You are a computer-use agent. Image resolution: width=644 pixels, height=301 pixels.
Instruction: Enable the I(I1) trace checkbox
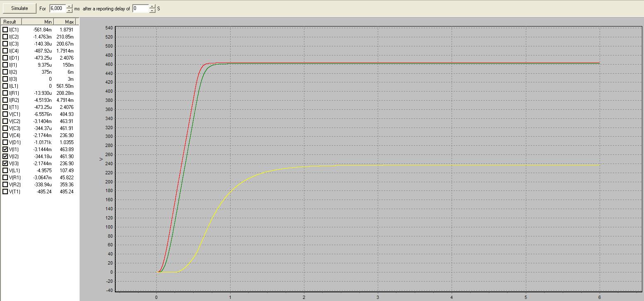click(x=5, y=65)
